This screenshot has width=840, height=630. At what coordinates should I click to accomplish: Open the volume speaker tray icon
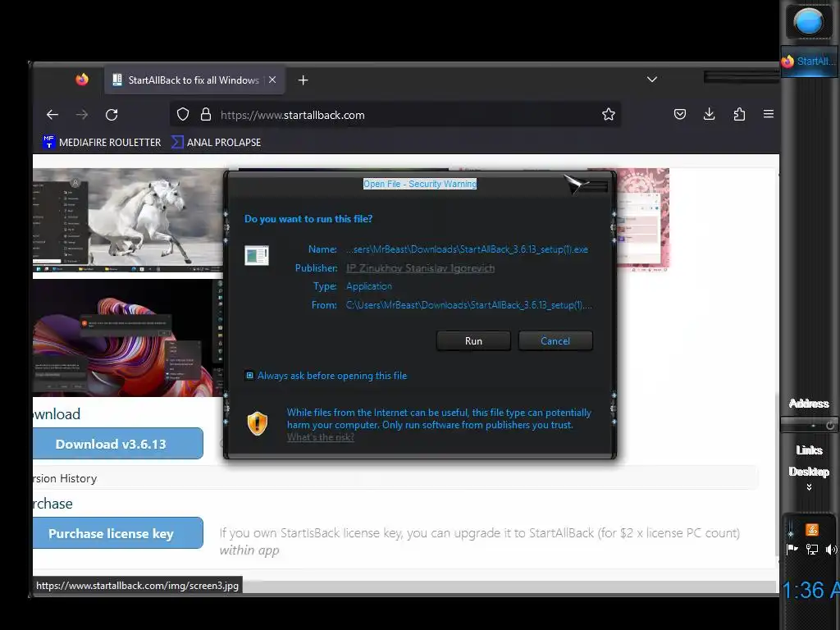pos(832,549)
